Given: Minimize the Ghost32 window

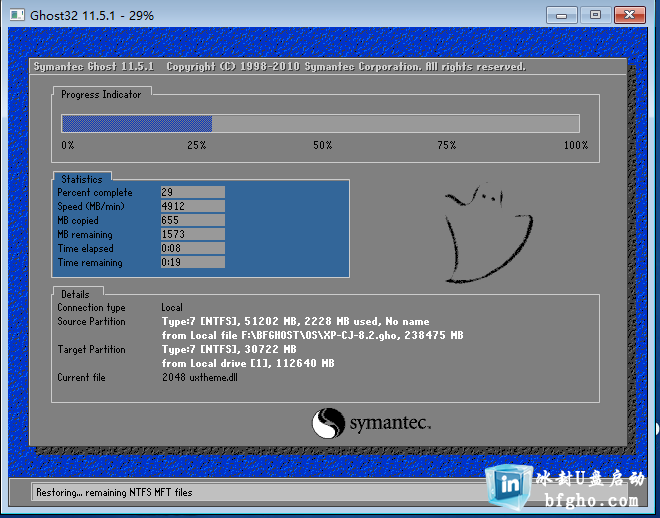Looking at the screenshot, I should pos(562,16).
